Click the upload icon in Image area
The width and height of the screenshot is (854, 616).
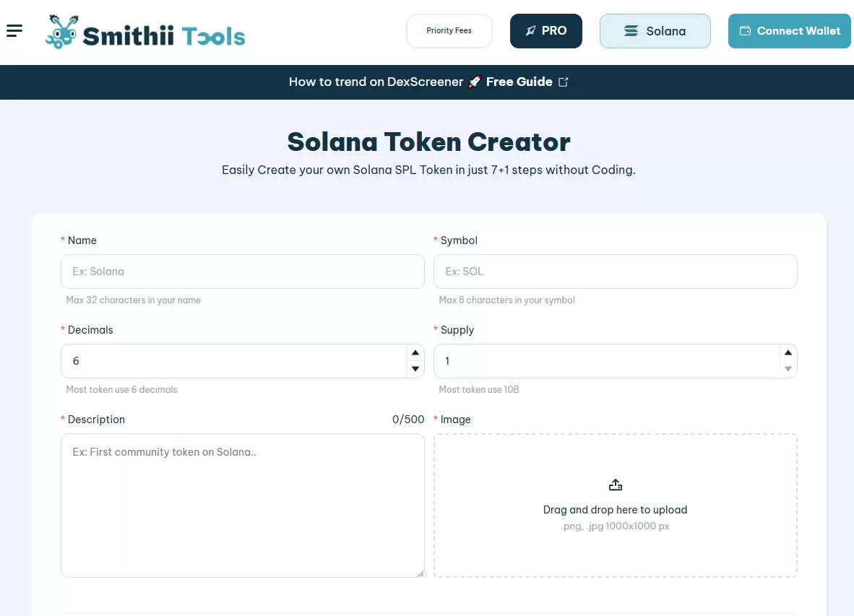[x=616, y=485]
